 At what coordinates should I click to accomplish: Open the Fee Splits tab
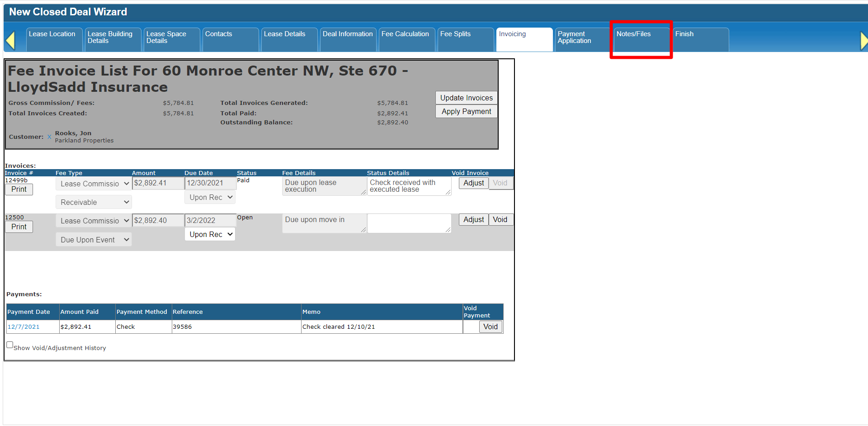tap(465, 39)
